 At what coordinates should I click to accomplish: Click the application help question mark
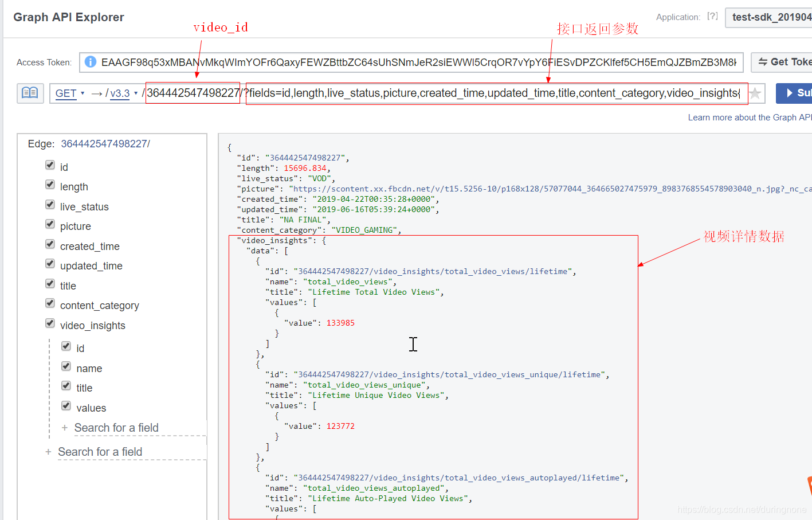pyautogui.click(x=712, y=17)
